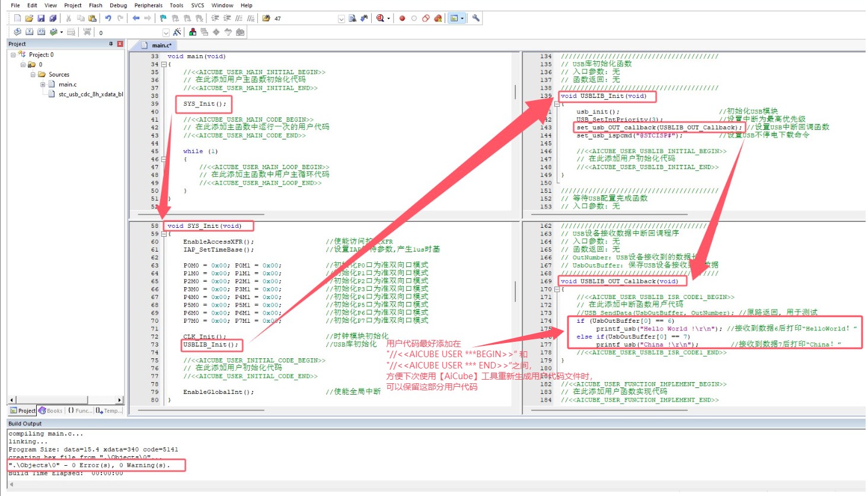Open Configuration with the wrench icon
The height and width of the screenshot is (496, 868).
tap(476, 18)
